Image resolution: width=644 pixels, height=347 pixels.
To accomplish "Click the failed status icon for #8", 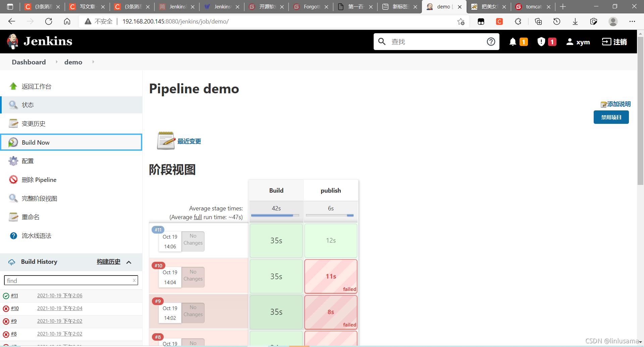I will tap(6, 334).
